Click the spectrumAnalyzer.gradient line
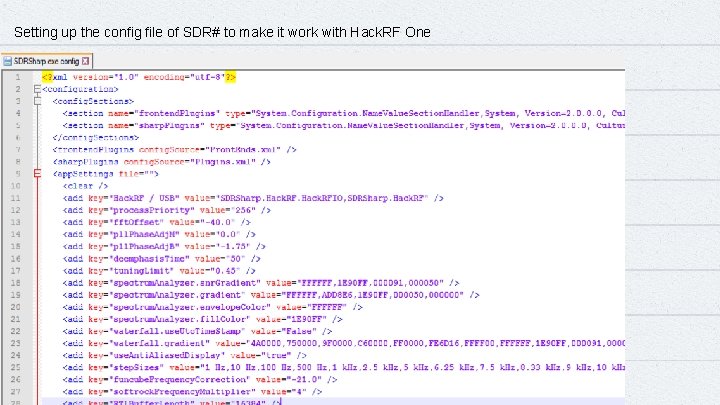 coord(271,295)
